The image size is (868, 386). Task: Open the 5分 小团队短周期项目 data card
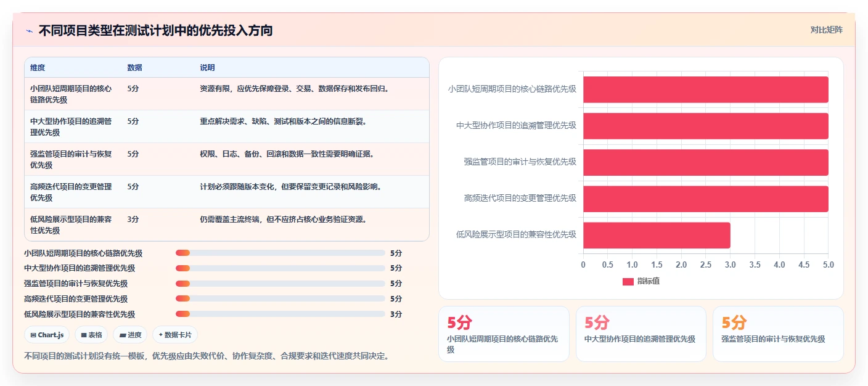coord(504,334)
